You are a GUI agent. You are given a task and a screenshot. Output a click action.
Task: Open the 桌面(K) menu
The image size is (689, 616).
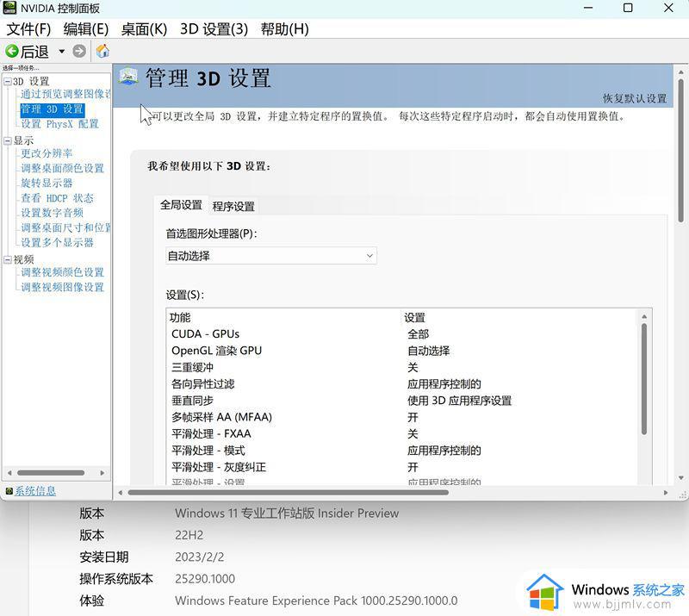point(144,29)
